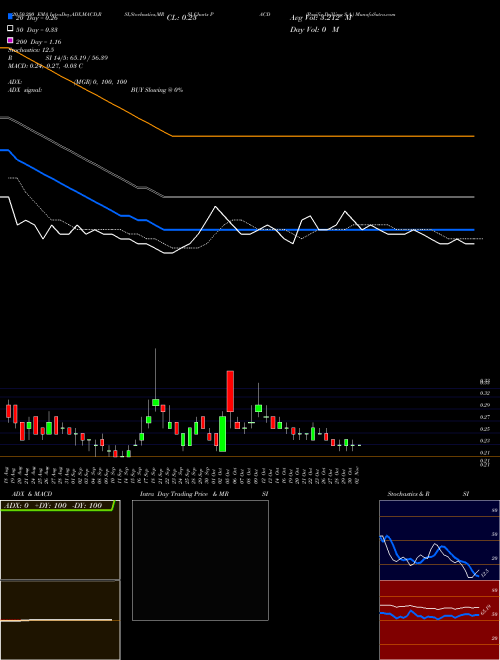Click the flat grey 50-day average line
The image size is (500, 660).
coord(319,197)
